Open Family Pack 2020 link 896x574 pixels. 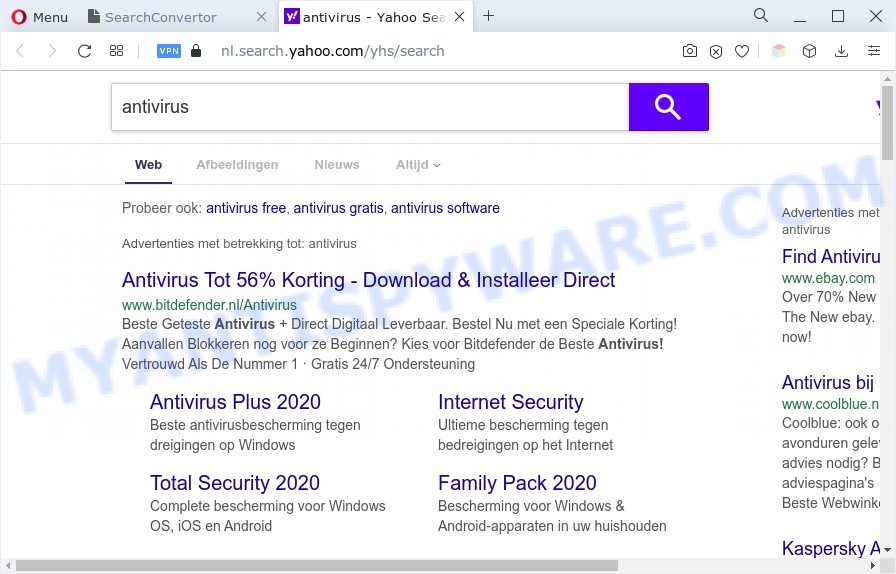tap(517, 483)
